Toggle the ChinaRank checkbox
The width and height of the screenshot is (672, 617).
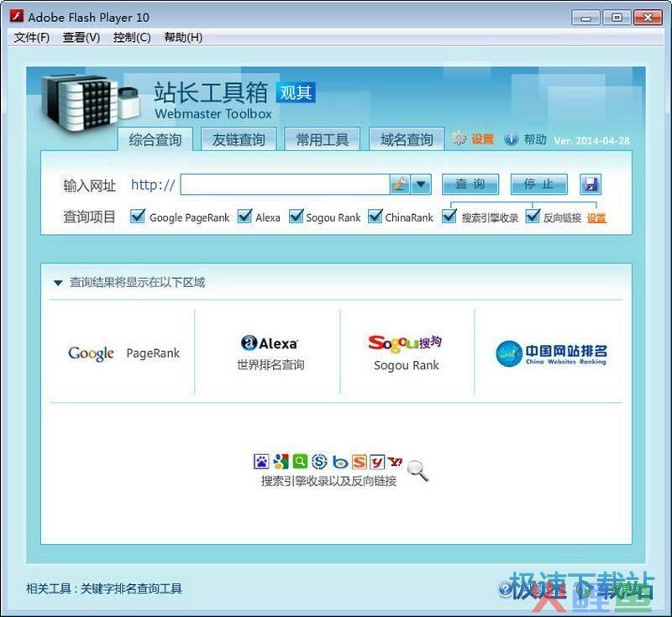coord(375,217)
